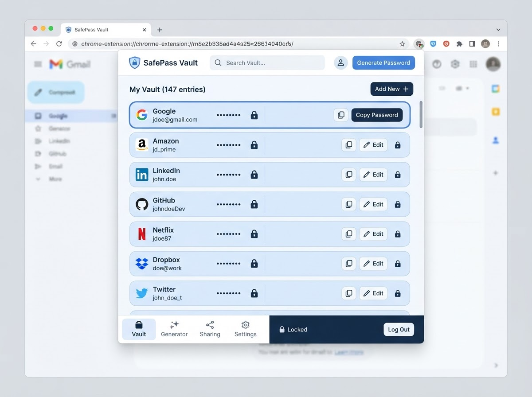Select jdoe@gmail.com username text
Image resolution: width=532 pixels, height=397 pixels.
(175, 120)
